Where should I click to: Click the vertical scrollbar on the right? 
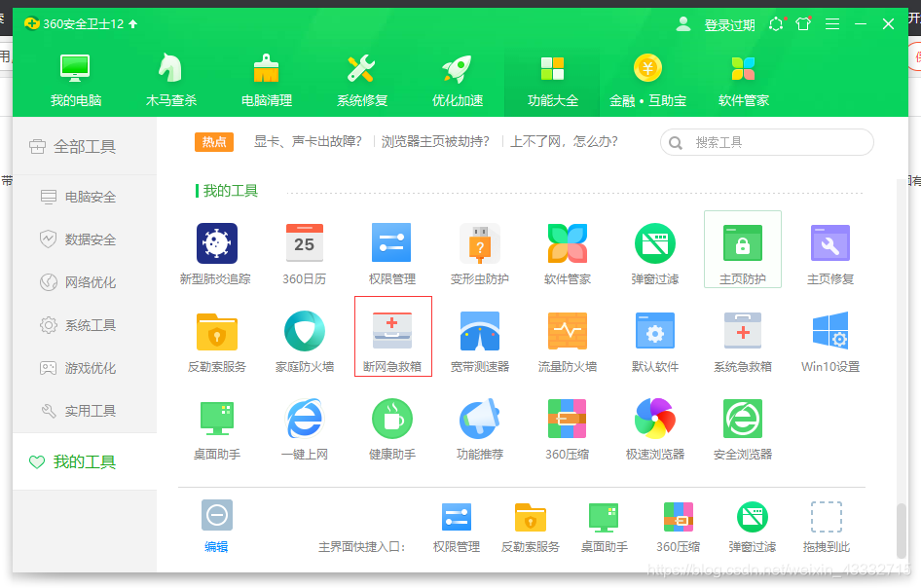pos(901,531)
